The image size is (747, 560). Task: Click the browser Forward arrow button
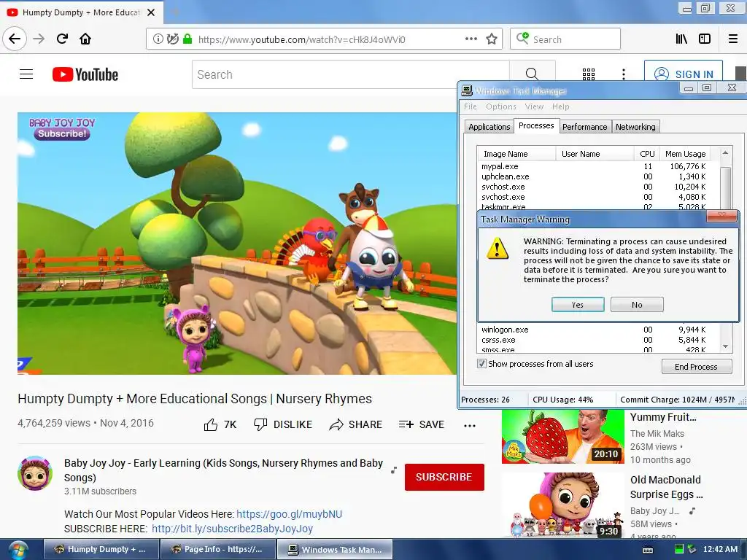click(x=39, y=39)
